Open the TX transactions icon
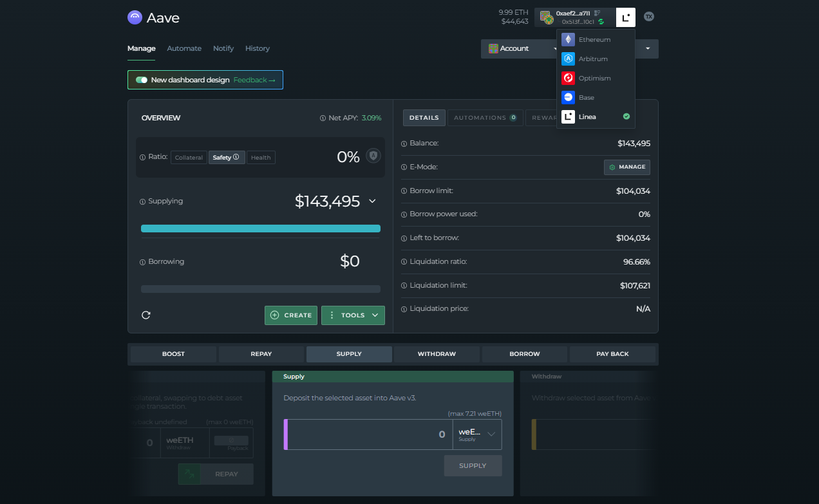This screenshot has height=504, width=819. [649, 17]
